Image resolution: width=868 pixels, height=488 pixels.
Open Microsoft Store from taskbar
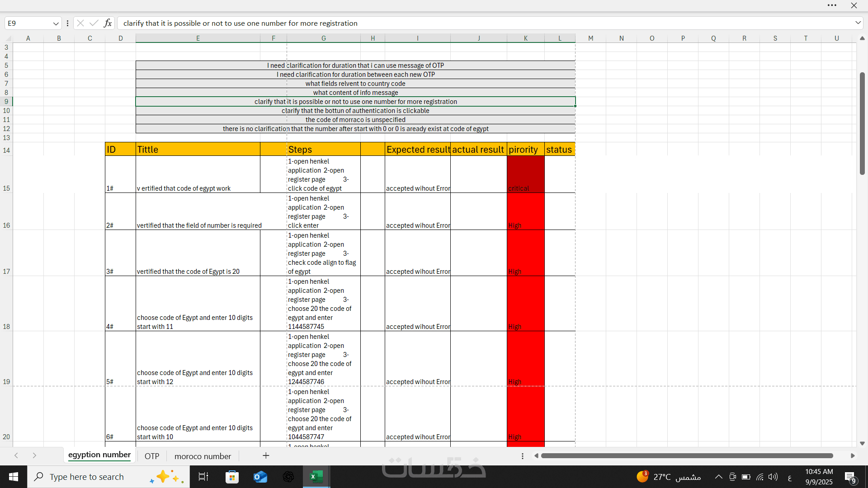point(232,477)
